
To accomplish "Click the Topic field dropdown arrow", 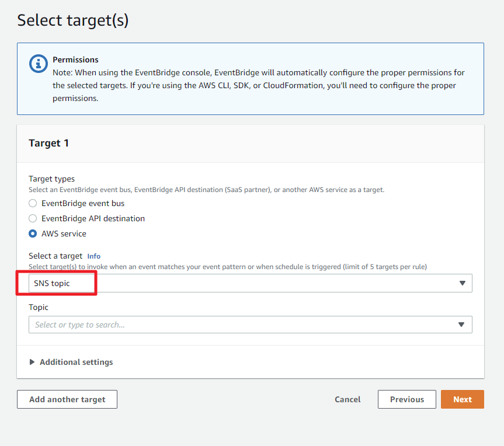I will [462, 325].
